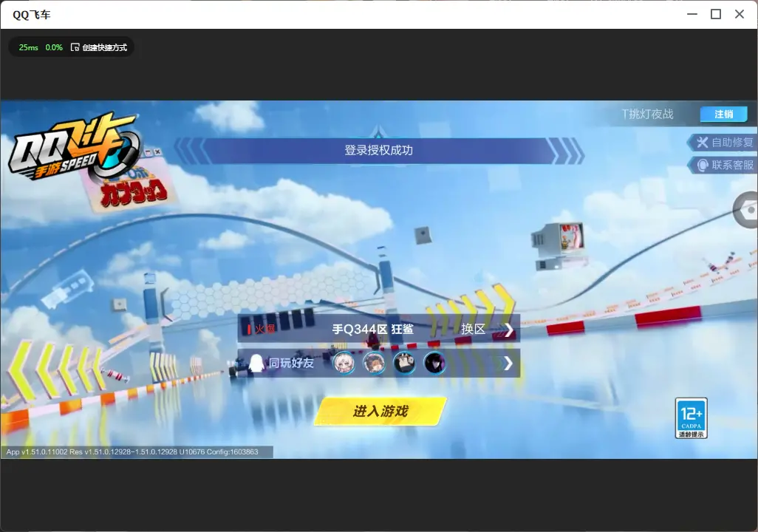Click the headset icon beside 联系客服

point(703,166)
